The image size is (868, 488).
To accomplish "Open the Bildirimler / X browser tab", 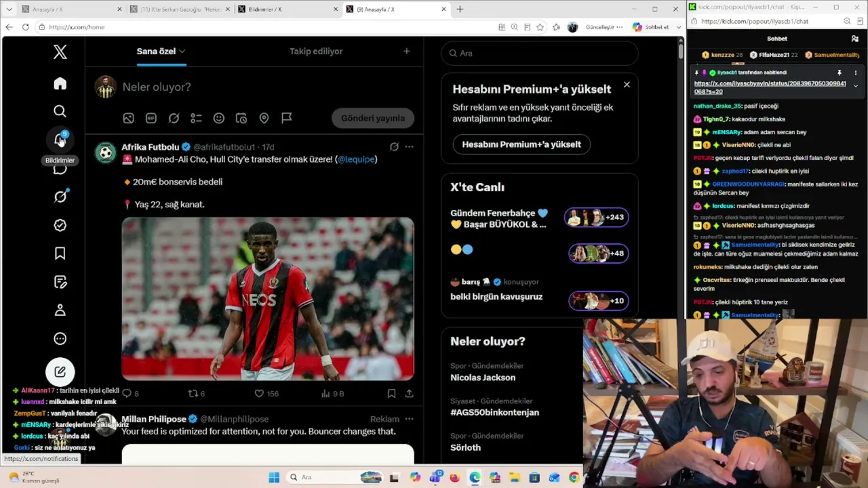I will [286, 9].
